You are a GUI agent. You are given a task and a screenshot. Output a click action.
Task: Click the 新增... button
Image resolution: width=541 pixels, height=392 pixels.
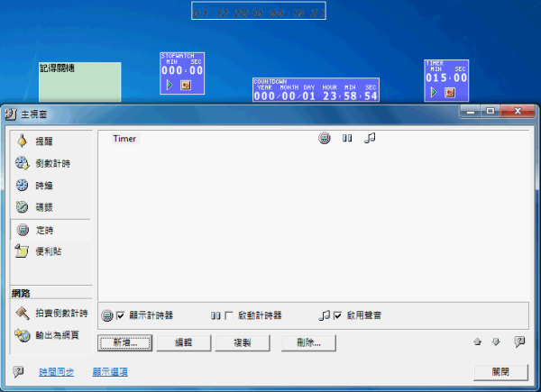point(125,342)
